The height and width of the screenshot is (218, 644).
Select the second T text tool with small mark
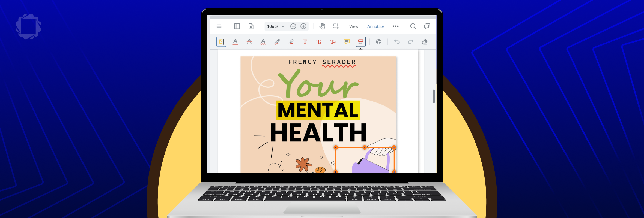(x=319, y=42)
